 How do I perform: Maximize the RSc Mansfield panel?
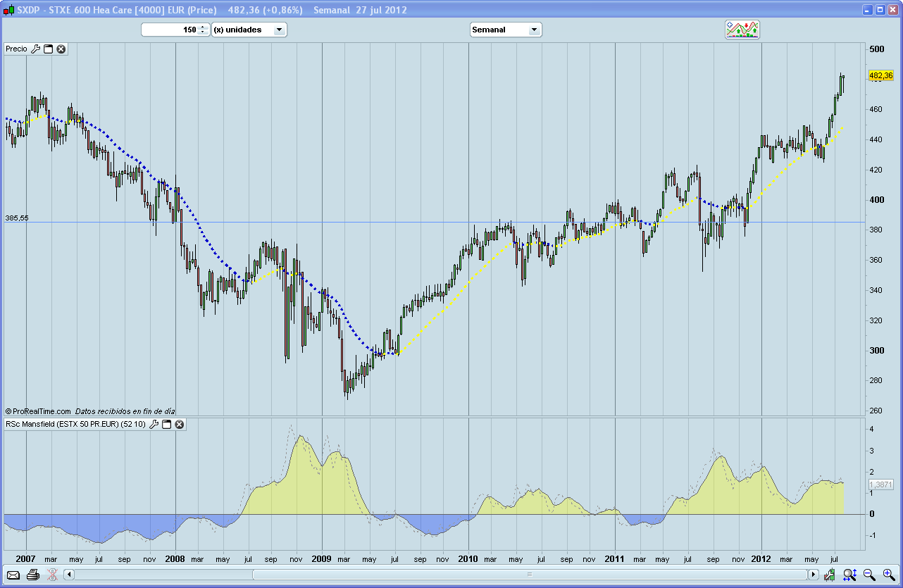(x=167, y=425)
